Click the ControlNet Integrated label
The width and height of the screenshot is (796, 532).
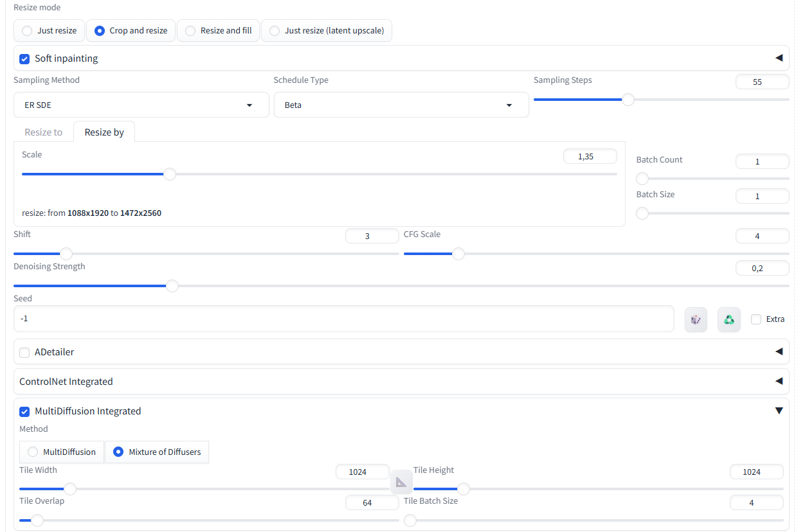point(66,382)
